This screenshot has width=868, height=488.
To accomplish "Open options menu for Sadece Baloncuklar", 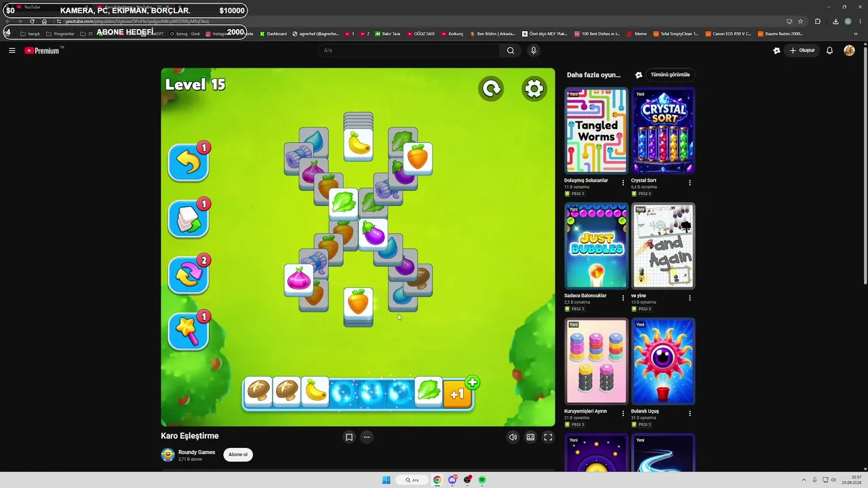I will [623, 298].
